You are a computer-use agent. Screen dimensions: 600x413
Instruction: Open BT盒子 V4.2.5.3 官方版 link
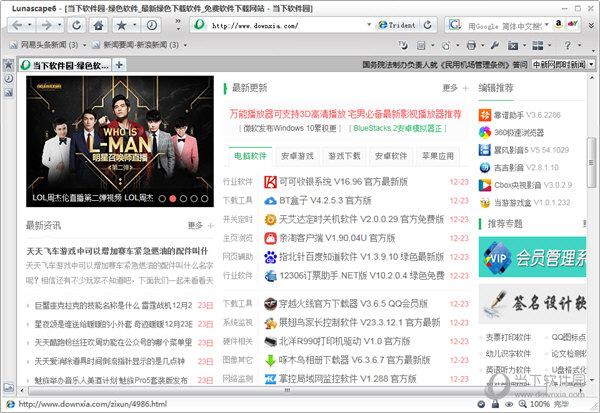tap(325, 201)
